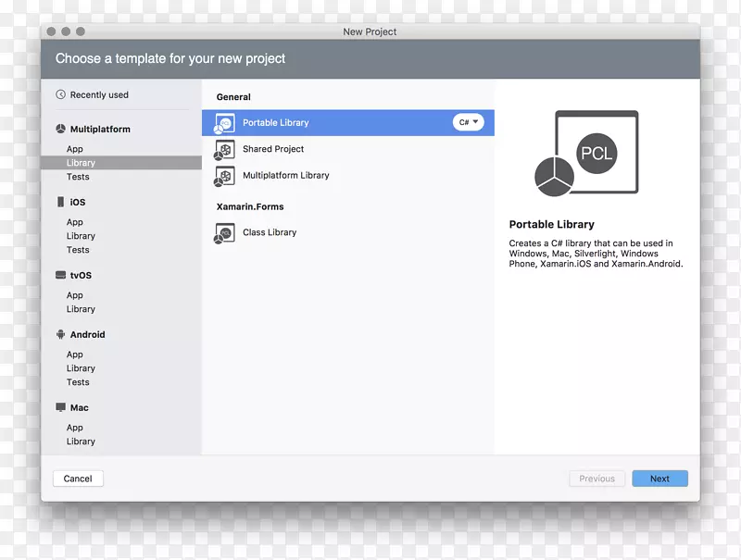Select the Portable Library template icon

223,121
